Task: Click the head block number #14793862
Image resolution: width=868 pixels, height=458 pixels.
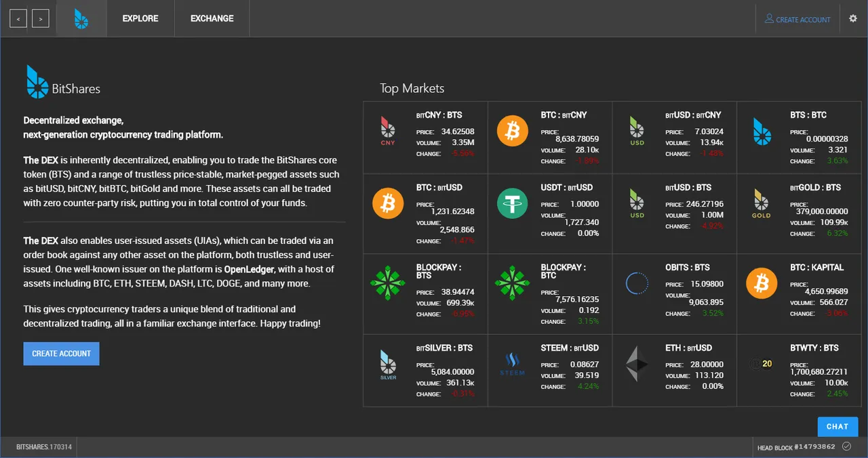Action: [816, 447]
